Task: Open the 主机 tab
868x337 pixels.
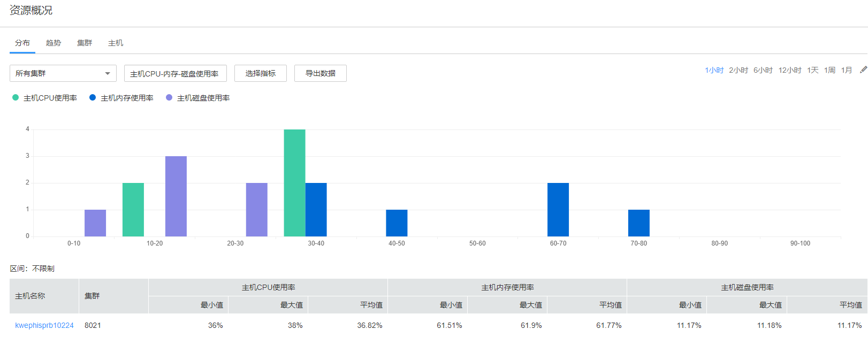Action: [116, 43]
